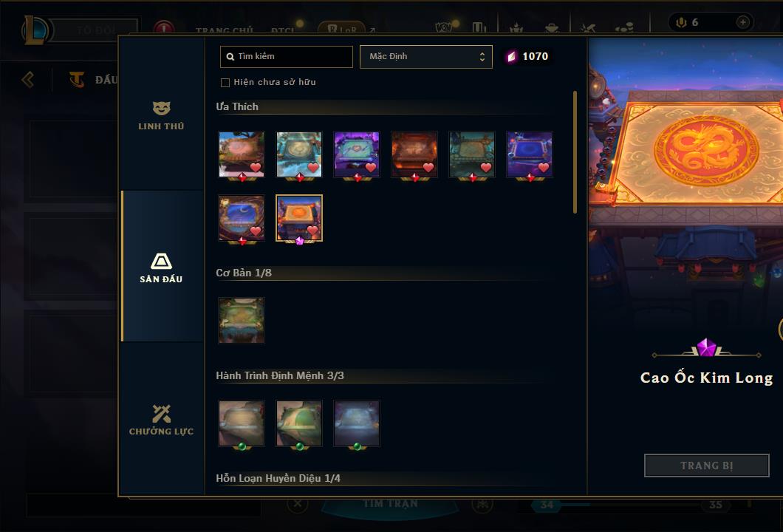Image resolution: width=783 pixels, height=532 pixels.
Task: Click the Tìm kiếm search field
Action: (286, 56)
